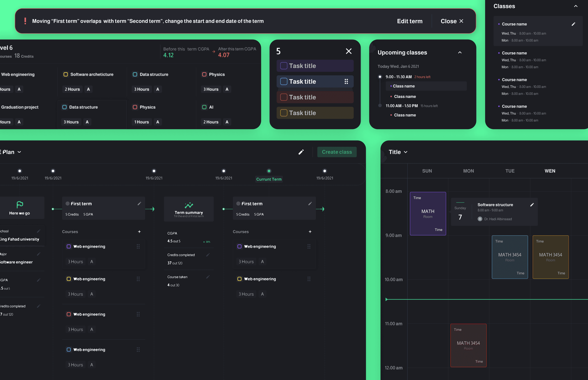Click Dr. Hadi Albinsaad avatar icon
The height and width of the screenshot is (380, 588).
[x=480, y=219]
